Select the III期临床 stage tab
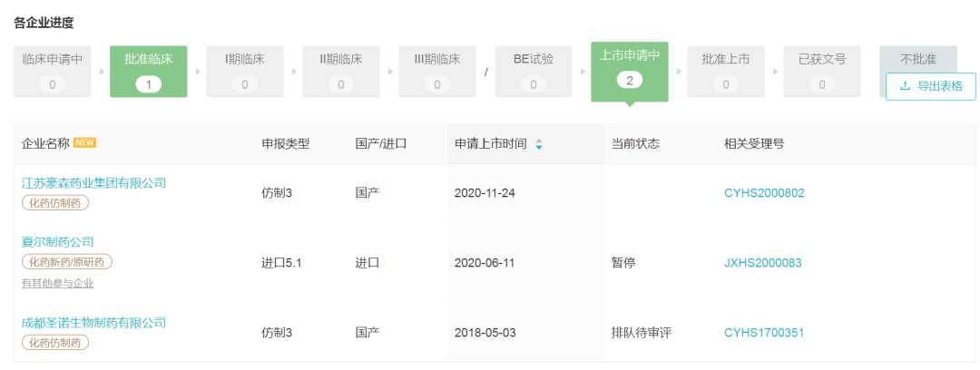 click(437, 72)
